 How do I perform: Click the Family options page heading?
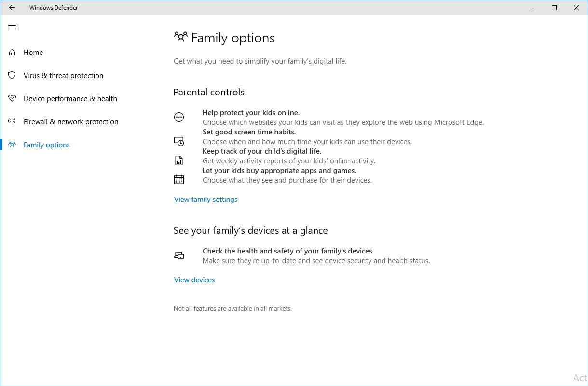tap(232, 38)
